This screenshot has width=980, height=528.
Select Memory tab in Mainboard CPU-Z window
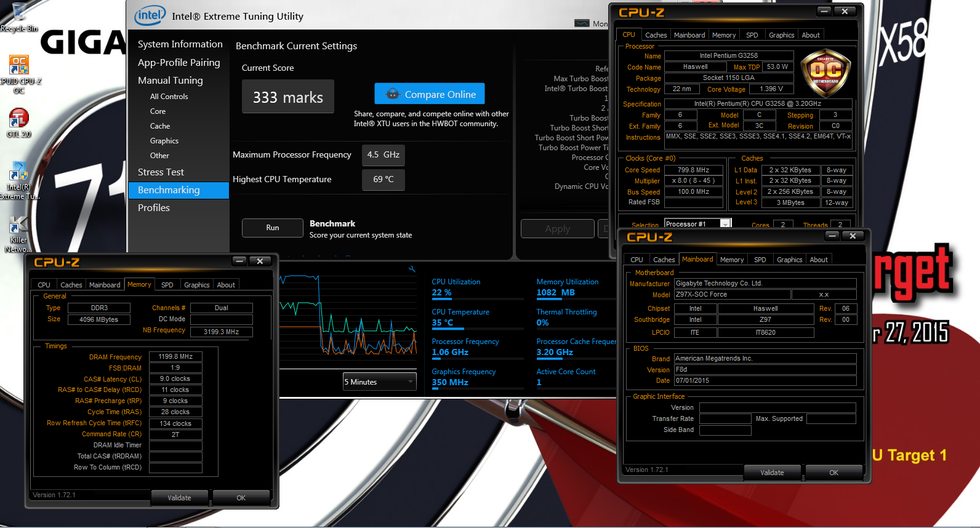pyautogui.click(x=732, y=260)
